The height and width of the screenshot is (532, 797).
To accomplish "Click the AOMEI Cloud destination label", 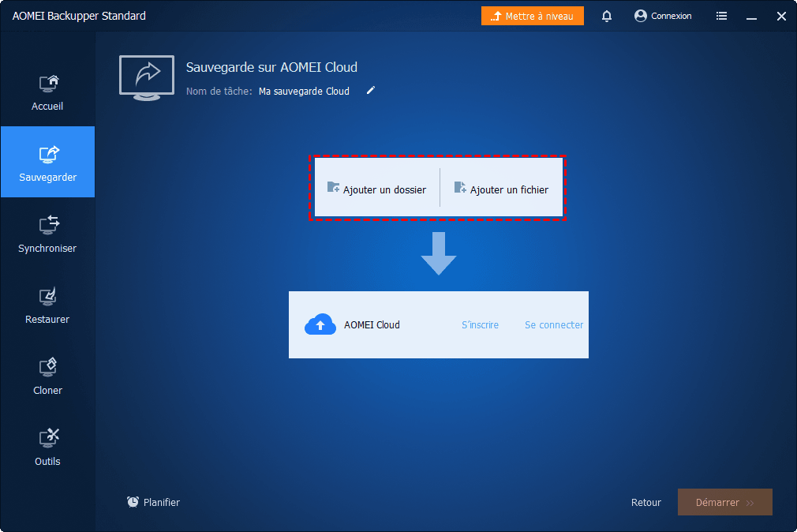I will click(x=372, y=325).
